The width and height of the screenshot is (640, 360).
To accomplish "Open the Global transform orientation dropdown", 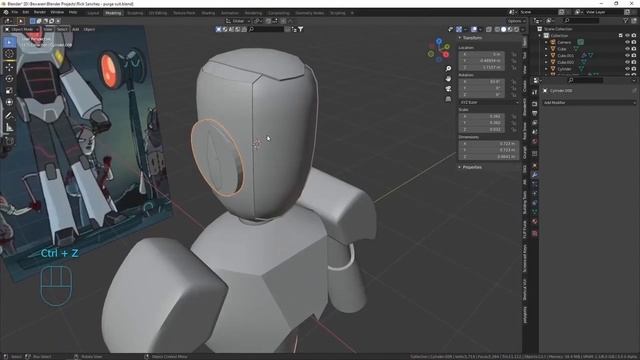I will click(x=238, y=21).
